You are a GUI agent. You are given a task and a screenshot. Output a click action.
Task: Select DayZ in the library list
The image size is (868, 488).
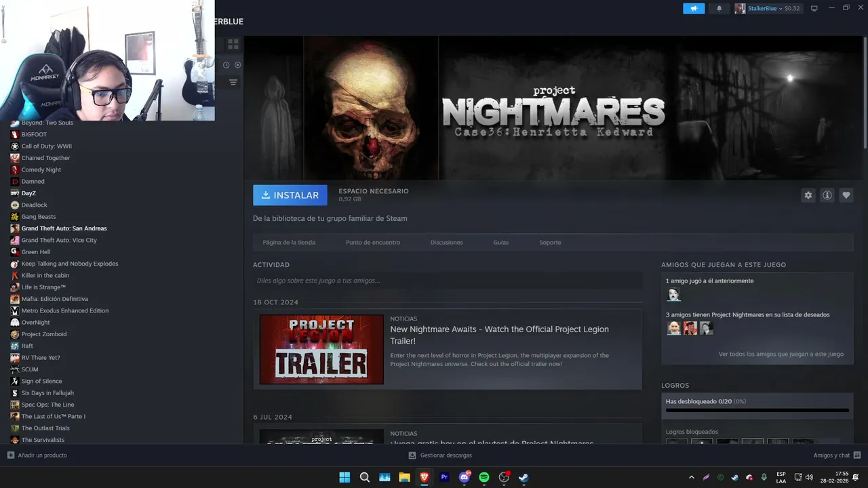click(x=28, y=193)
